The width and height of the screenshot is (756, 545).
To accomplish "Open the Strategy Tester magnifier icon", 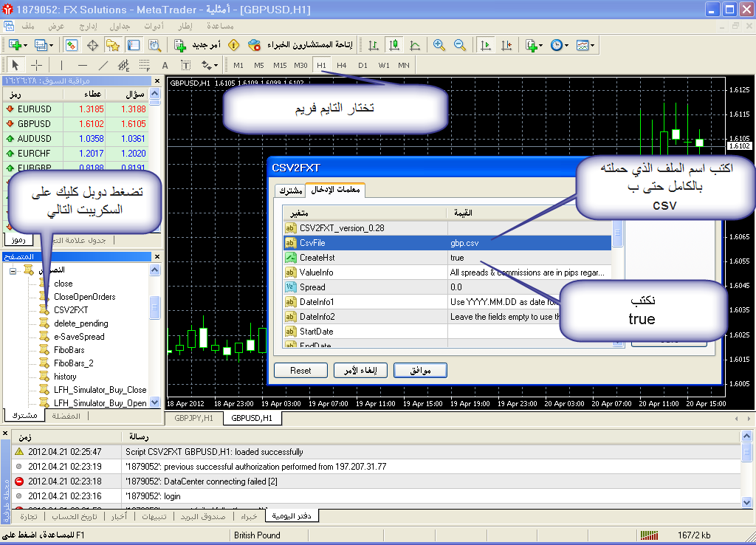I will pos(154,45).
